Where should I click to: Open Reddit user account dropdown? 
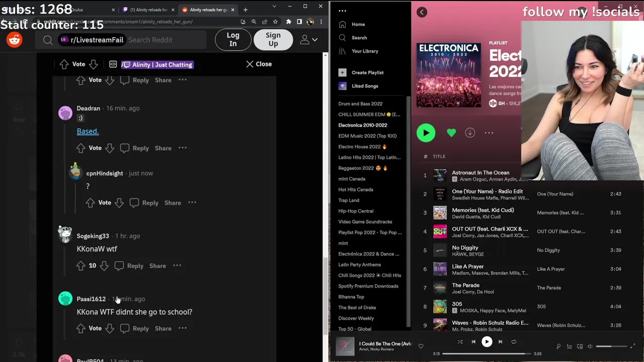[309, 40]
